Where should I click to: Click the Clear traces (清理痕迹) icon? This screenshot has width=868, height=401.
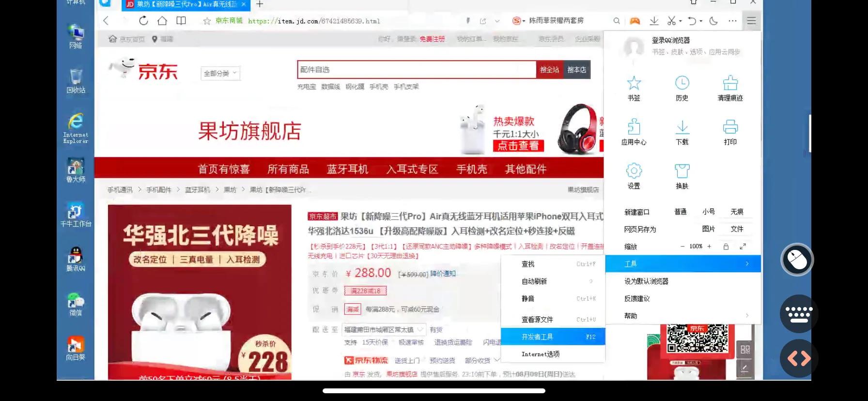(730, 83)
